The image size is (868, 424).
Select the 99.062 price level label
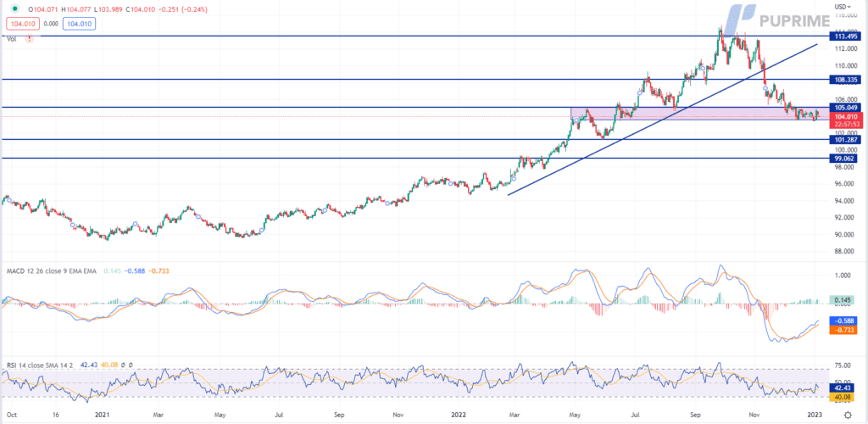pos(844,159)
